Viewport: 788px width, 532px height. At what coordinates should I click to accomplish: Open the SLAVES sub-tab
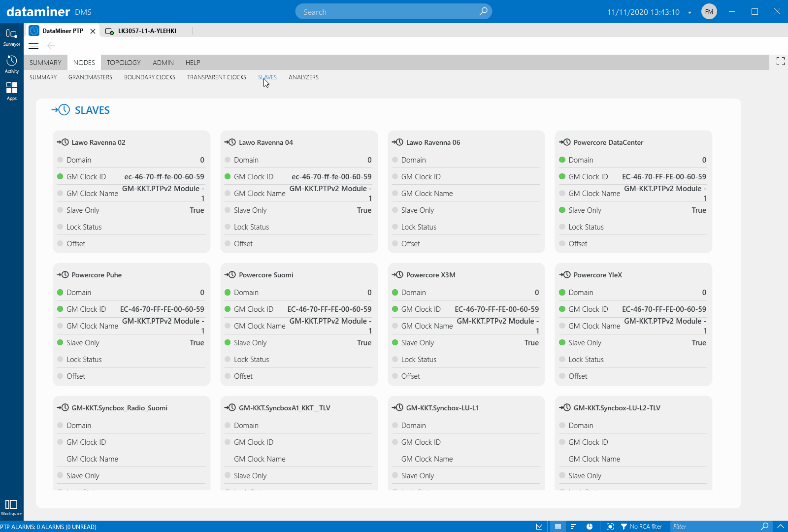(267, 77)
